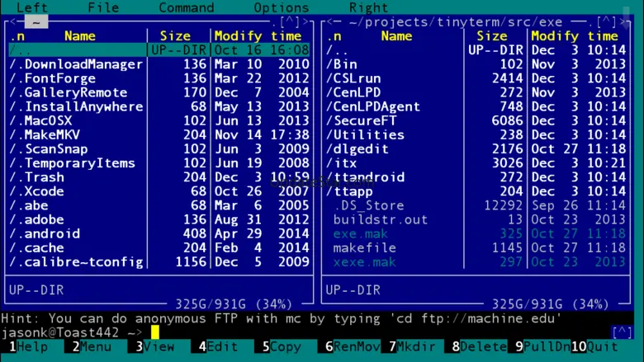Screen dimensions: 644x362
Task: Click the right panel history list [^] indicator
Action: click(607, 22)
